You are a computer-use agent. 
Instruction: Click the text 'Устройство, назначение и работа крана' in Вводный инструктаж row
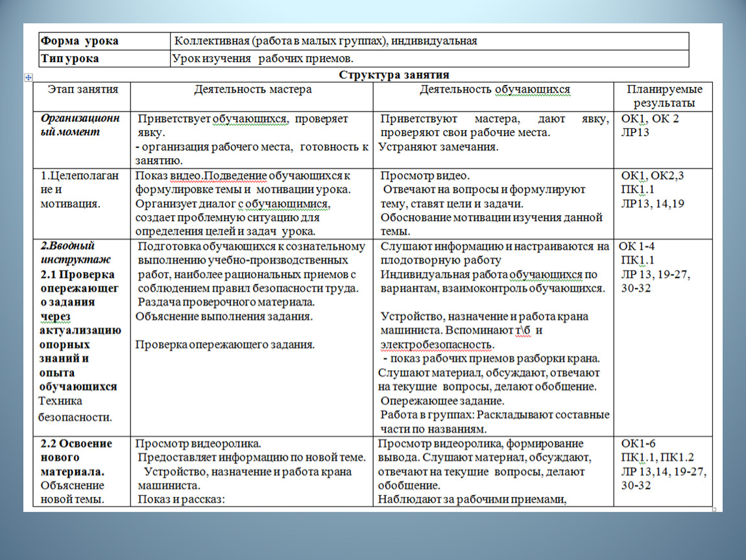point(484,316)
